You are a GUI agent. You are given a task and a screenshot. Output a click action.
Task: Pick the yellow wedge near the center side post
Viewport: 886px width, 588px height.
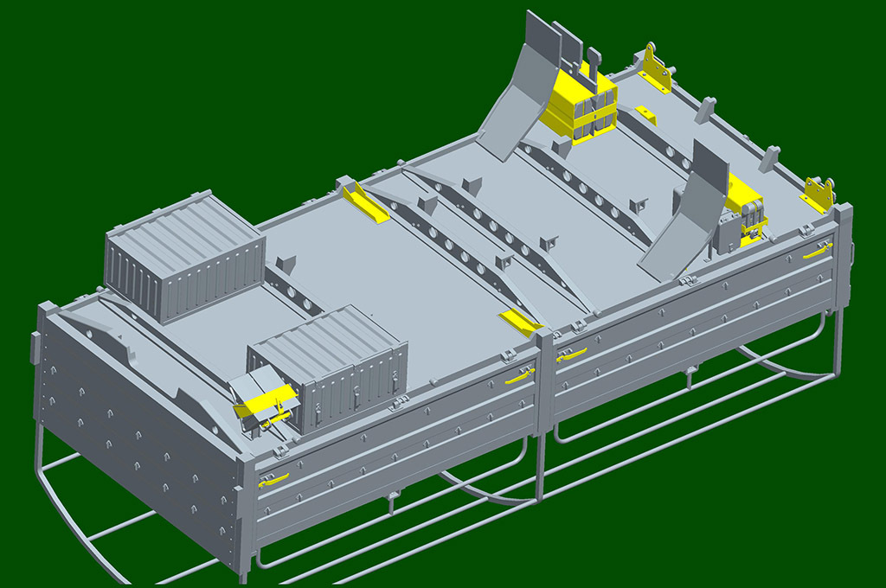520,322
